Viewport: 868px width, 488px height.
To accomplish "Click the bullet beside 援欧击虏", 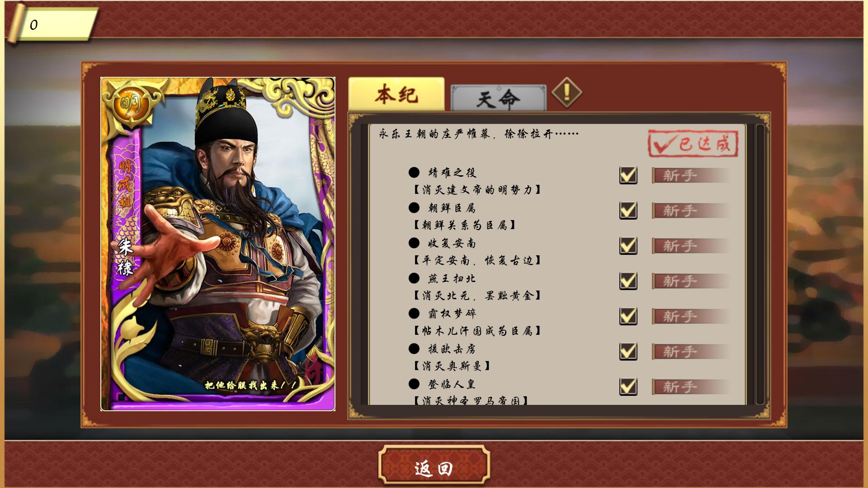I will [x=414, y=348].
